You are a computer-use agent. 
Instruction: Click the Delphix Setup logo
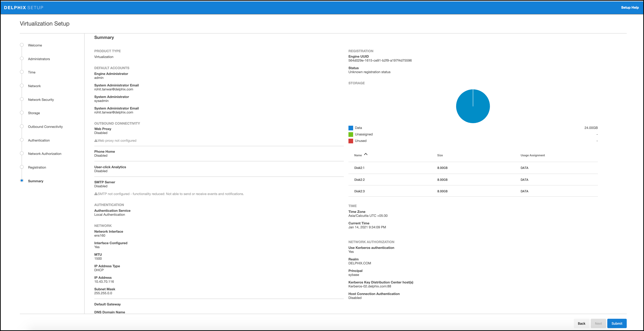point(24,8)
